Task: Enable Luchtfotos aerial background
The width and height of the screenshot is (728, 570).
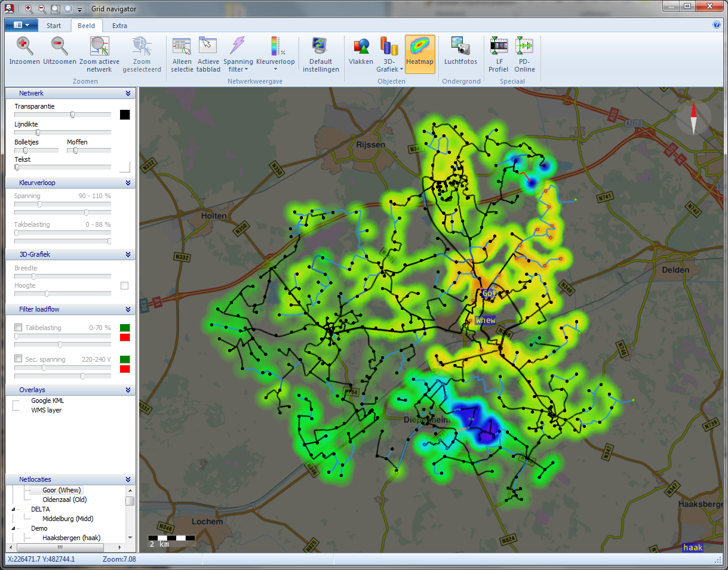Action: click(x=460, y=47)
